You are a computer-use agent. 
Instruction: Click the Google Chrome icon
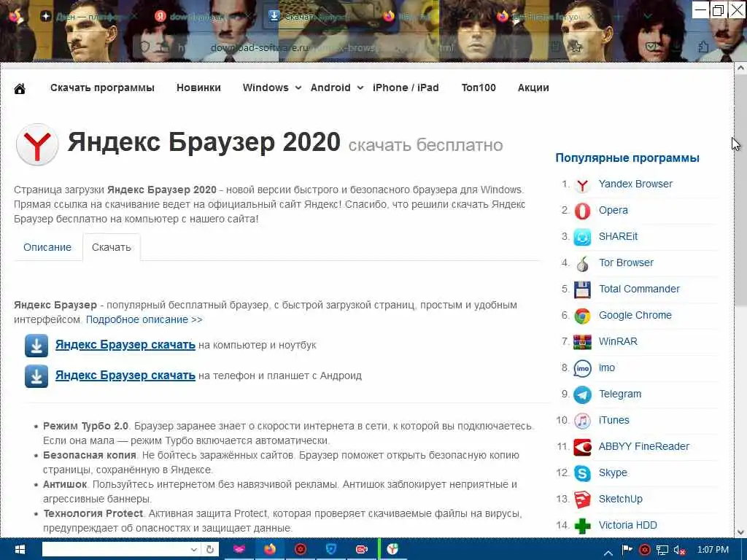(582, 316)
